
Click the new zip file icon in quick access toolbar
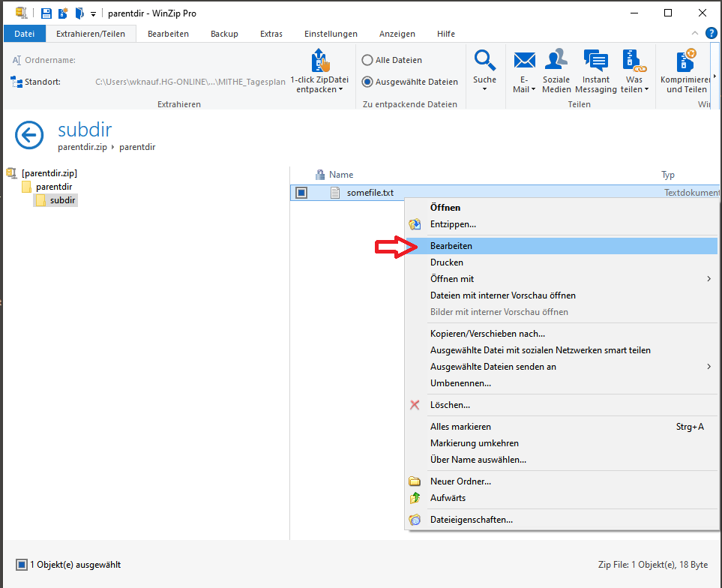click(63, 13)
